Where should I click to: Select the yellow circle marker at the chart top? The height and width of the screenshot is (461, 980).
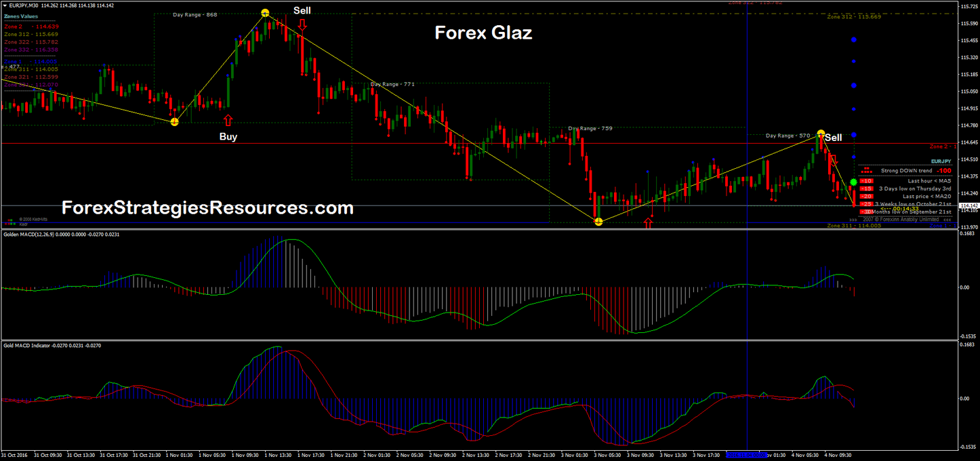pyautogui.click(x=264, y=12)
